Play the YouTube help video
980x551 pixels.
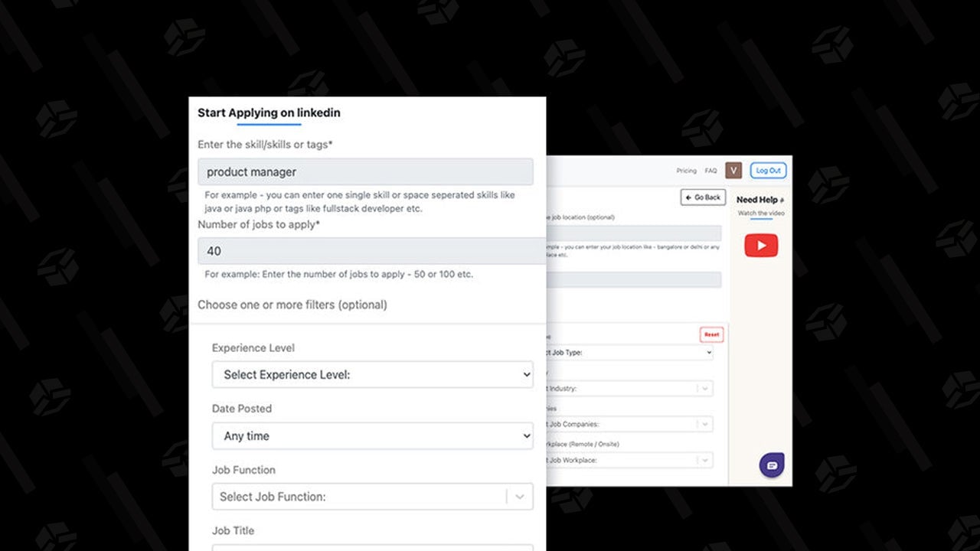(x=761, y=246)
